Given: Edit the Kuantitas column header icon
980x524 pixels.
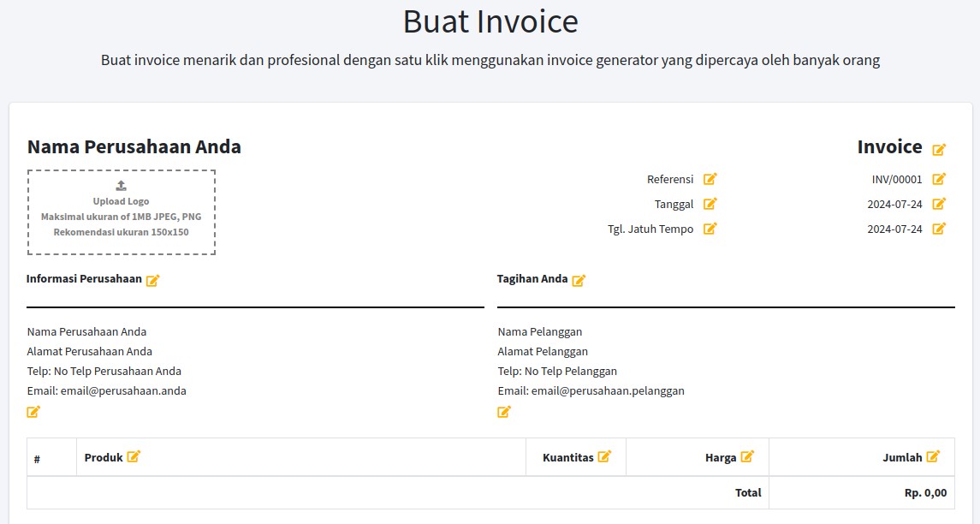Looking at the screenshot, I should point(604,456).
